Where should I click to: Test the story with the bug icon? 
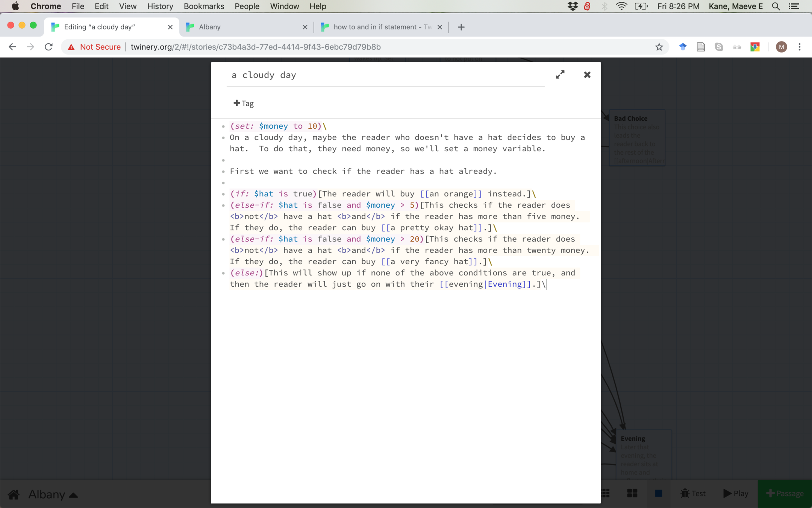[x=693, y=493]
